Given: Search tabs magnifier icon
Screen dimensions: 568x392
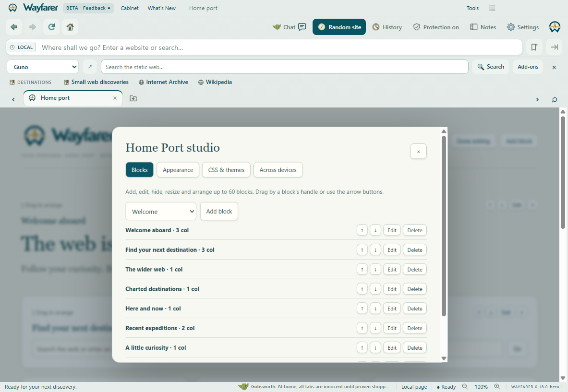Looking at the screenshot, I should point(554,99).
